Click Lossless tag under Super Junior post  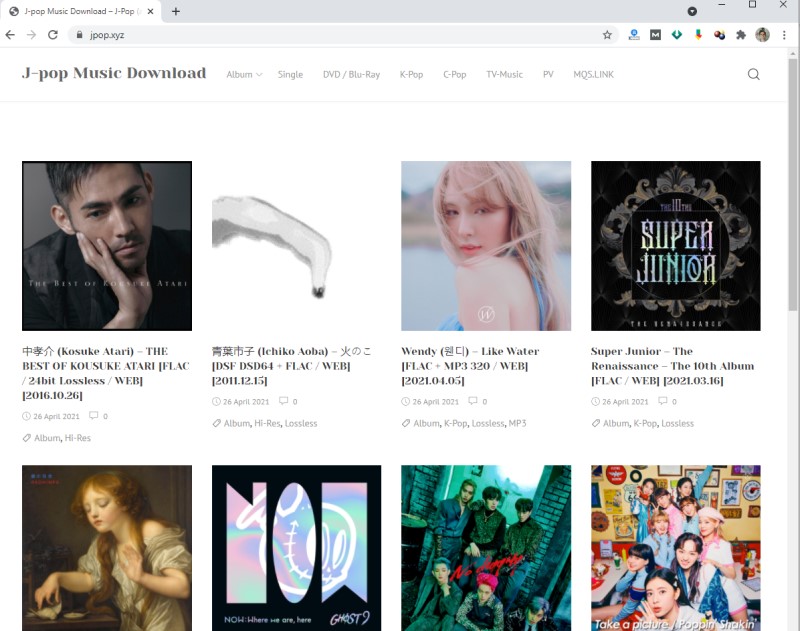click(x=678, y=423)
